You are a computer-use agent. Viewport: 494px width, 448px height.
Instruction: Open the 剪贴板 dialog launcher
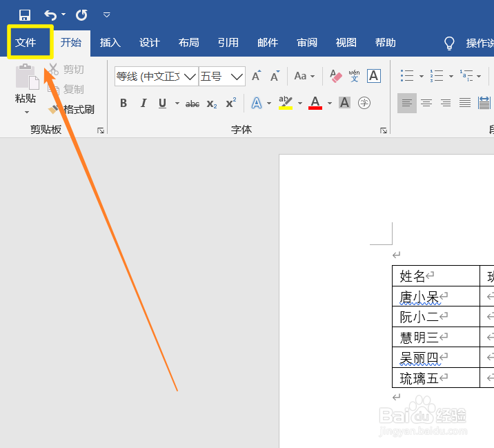pos(101,130)
